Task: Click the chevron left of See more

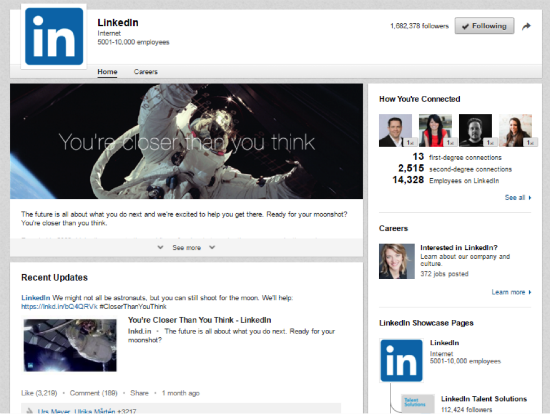Action: (x=160, y=247)
